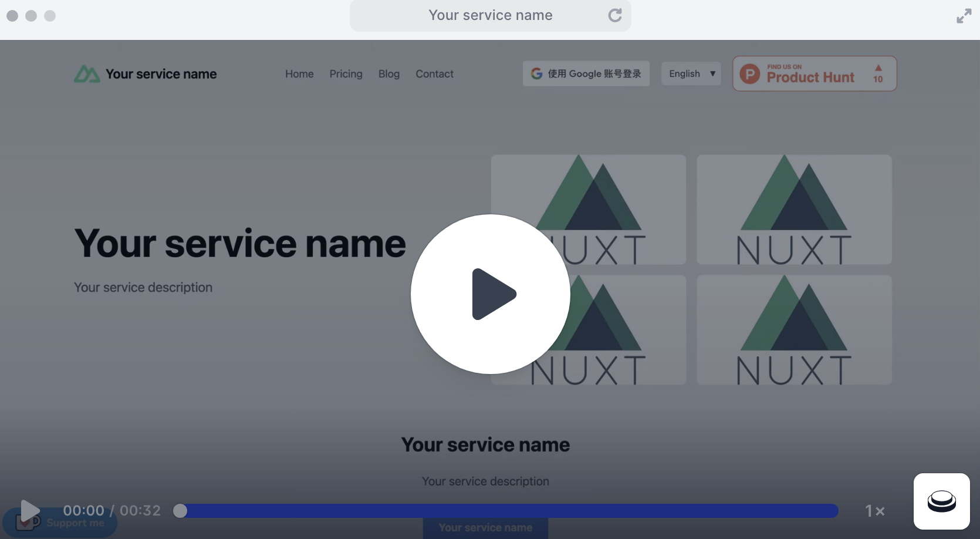Expand video to fullscreen with arrows icon
Image resolution: width=980 pixels, height=539 pixels.
[964, 16]
